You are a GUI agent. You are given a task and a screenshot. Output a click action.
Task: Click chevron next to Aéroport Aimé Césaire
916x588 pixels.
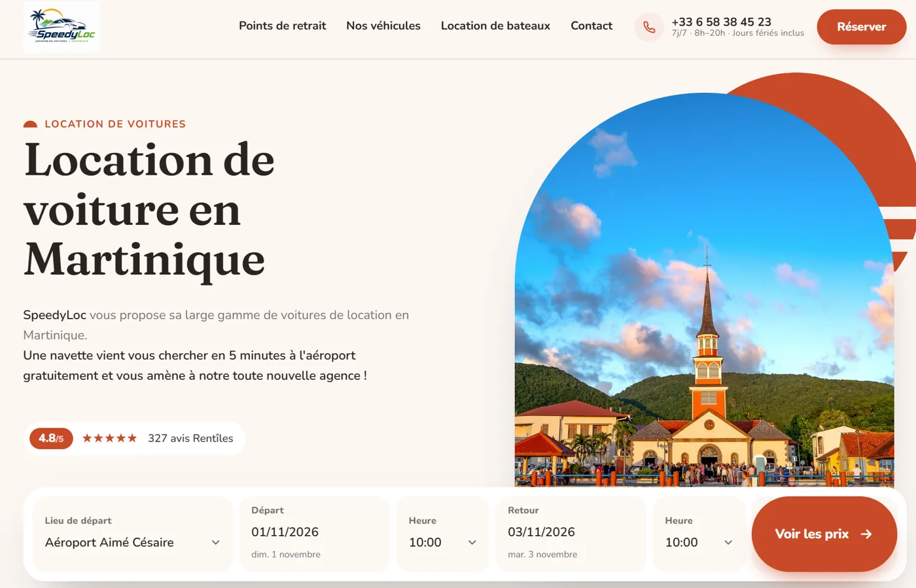pyautogui.click(x=215, y=543)
